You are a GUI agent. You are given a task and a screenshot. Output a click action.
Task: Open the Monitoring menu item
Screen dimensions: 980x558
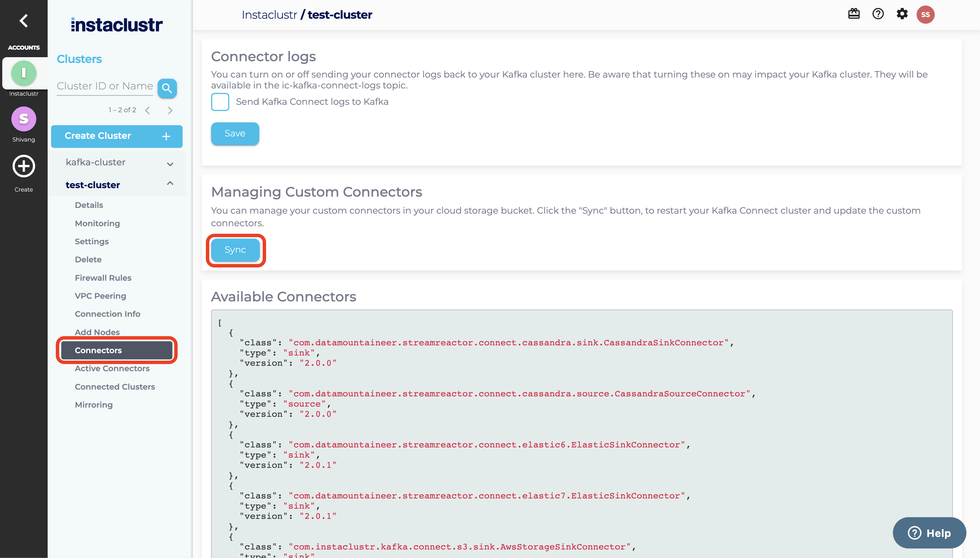pyautogui.click(x=97, y=224)
